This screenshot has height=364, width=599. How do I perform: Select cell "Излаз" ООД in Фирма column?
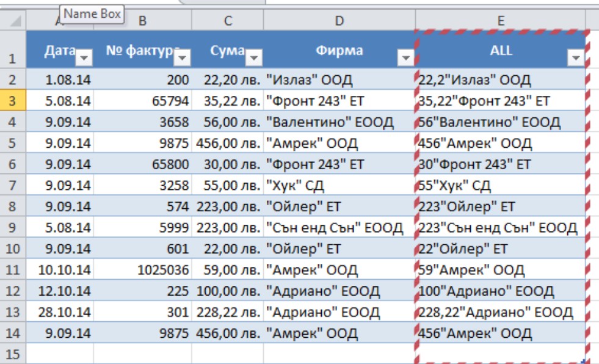339,79
